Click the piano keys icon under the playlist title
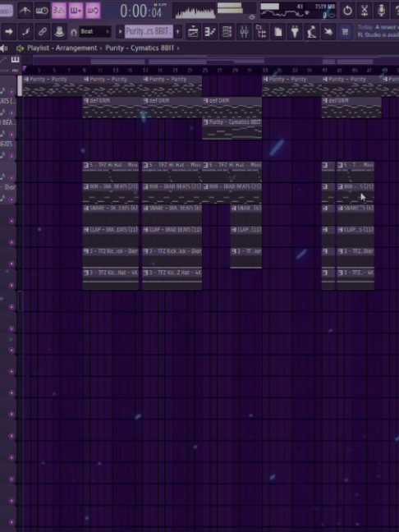The width and height of the screenshot is (399, 532). pyautogui.click(x=15, y=60)
